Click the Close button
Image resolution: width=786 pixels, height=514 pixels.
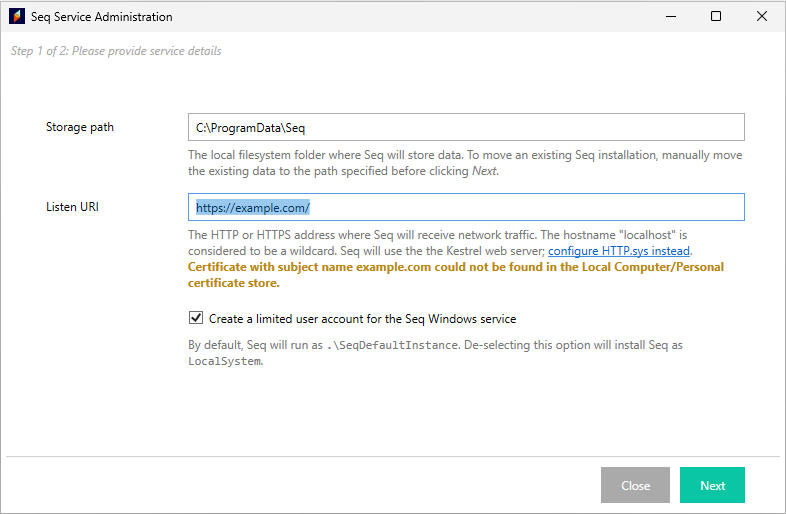pos(635,485)
